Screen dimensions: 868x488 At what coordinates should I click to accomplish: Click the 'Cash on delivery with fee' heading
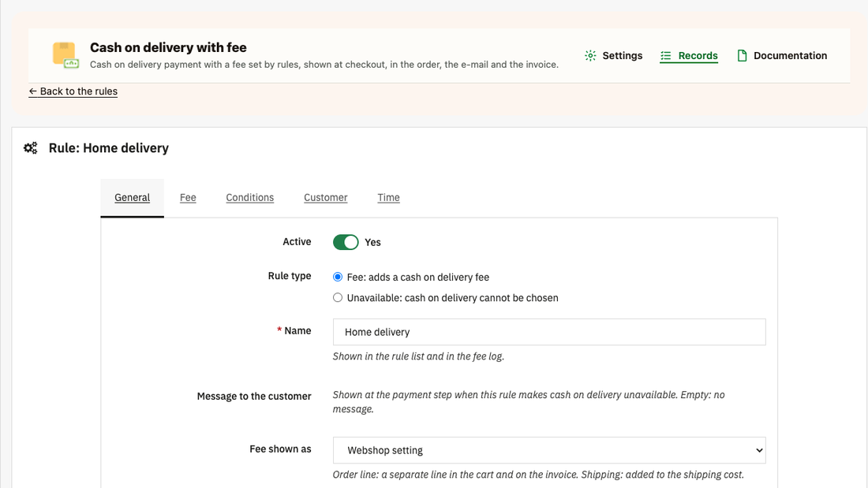coord(168,47)
